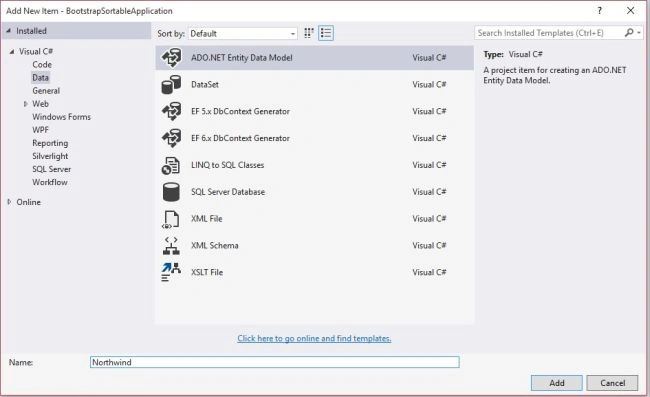The image size is (650, 397).
Task: Select the Online tree item
Action: tap(29, 202)
